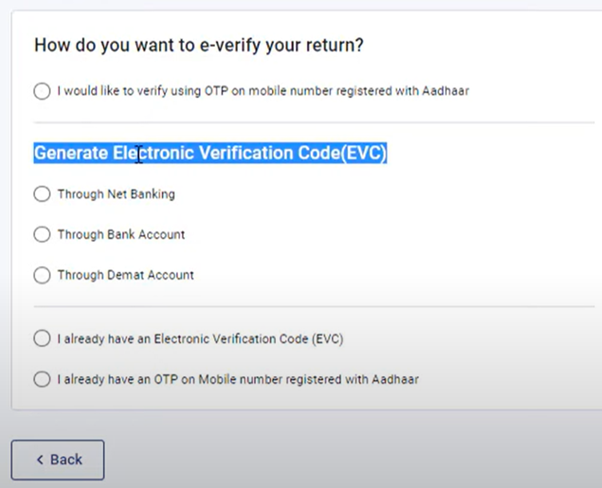Viewport: 602px width, 488px height.
Task: Click the word 'Aadhaar' in the first option
Action: pos(446,91)
